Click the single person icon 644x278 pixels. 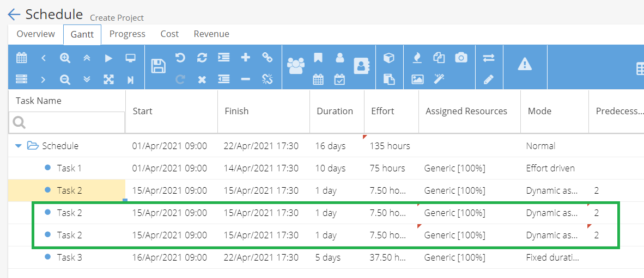pos(339,58)
